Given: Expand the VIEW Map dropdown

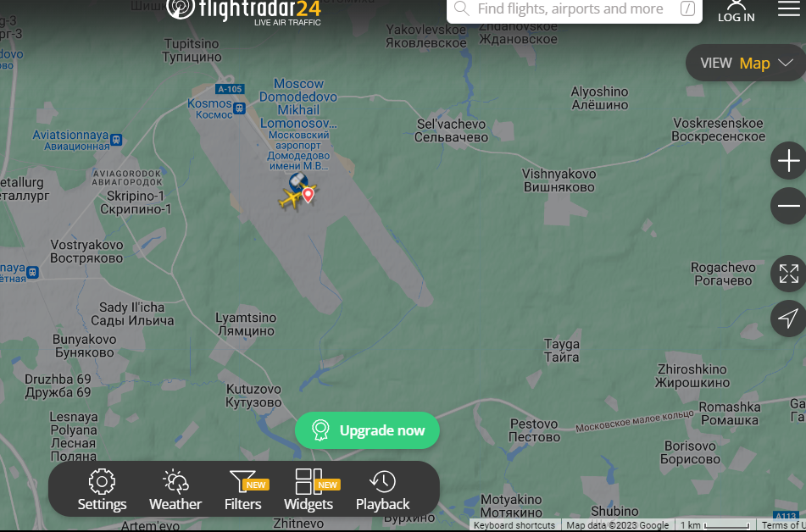Looking at the screenshot, I should point(747,63).
